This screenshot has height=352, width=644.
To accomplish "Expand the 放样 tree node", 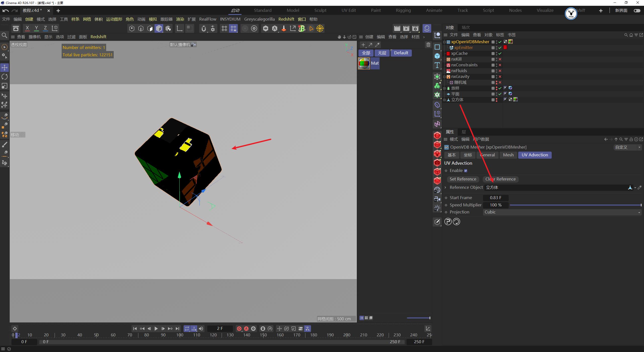I will tap(444, 88).
